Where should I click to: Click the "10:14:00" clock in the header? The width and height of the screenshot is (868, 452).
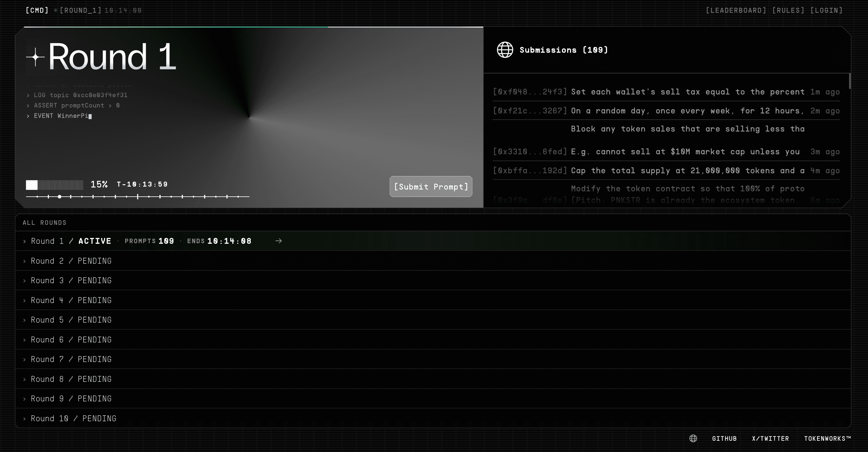(x=123, y=10)
